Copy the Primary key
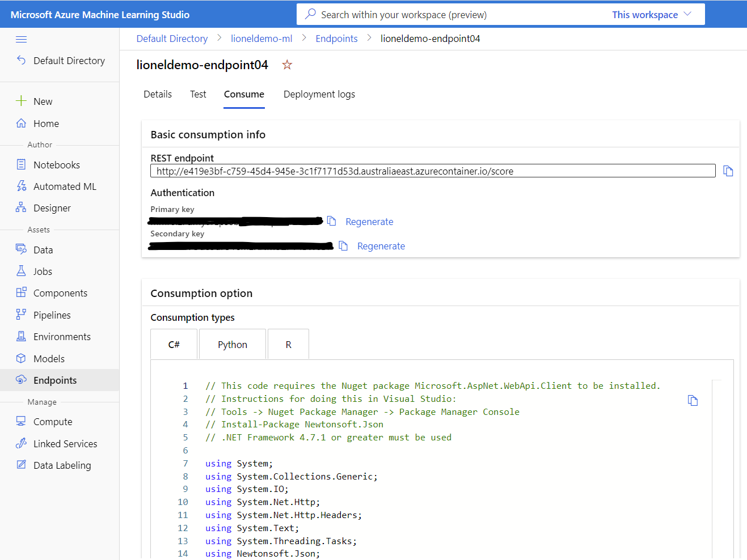This screenshot has height=560, width=747. (332, 221)
